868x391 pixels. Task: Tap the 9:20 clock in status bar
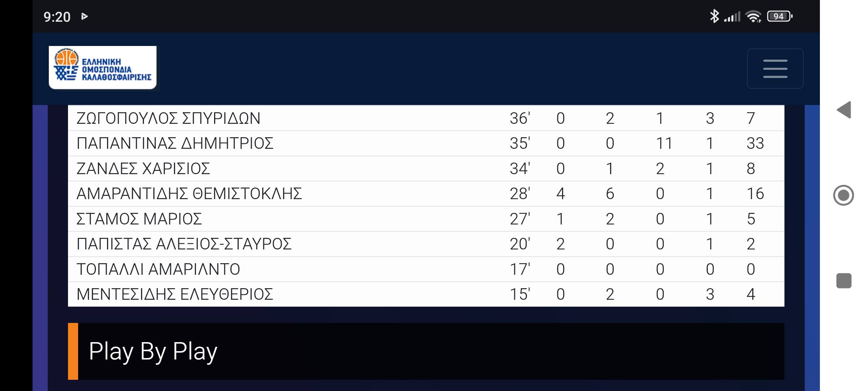(x=57, y=17)
